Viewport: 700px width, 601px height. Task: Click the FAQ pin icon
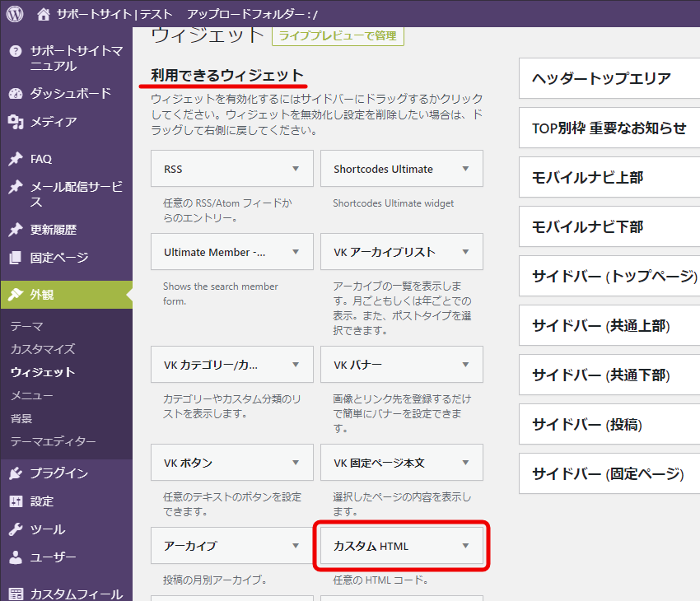tap(16, 159)
